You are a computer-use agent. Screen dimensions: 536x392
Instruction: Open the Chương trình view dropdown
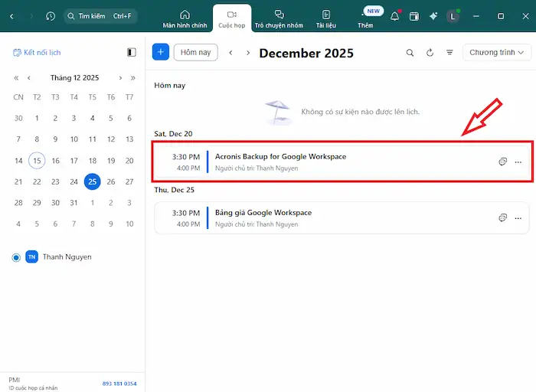click(x=499, y=53)
